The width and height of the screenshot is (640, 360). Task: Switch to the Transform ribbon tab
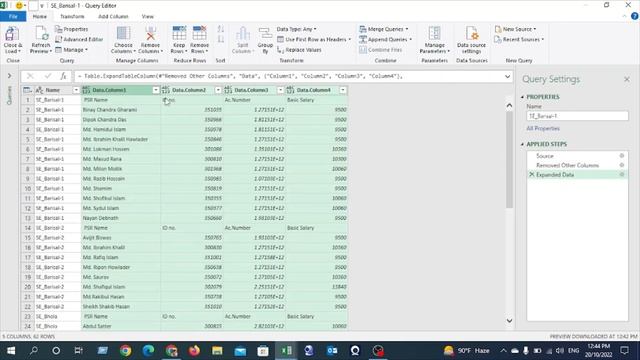point(72,16)
